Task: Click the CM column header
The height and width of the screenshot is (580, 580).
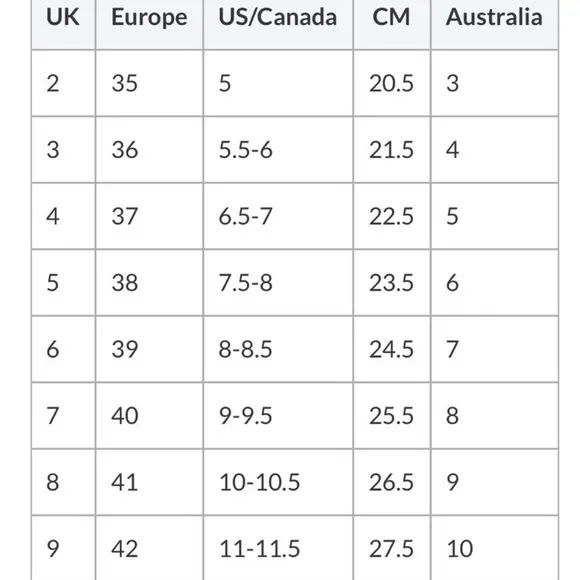Action: point(392,24)
